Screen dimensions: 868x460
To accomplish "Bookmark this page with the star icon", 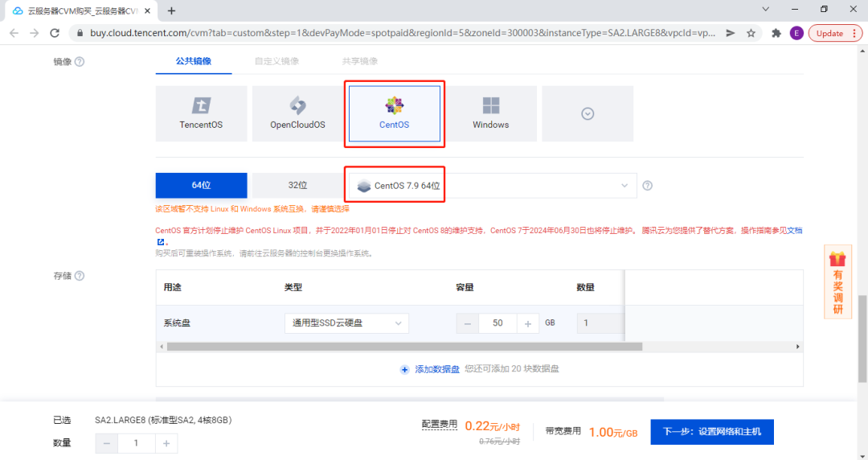I will (751, 33).
